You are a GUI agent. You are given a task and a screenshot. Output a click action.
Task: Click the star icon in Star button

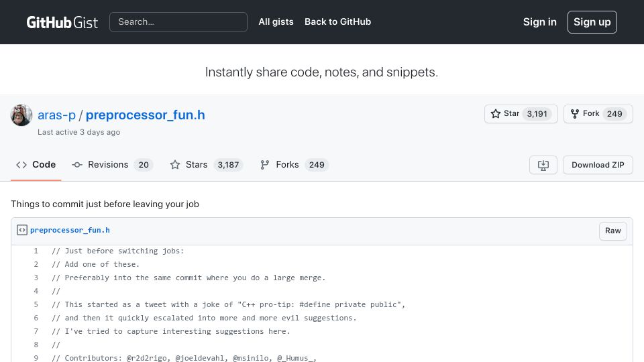(x=496, y=114)
